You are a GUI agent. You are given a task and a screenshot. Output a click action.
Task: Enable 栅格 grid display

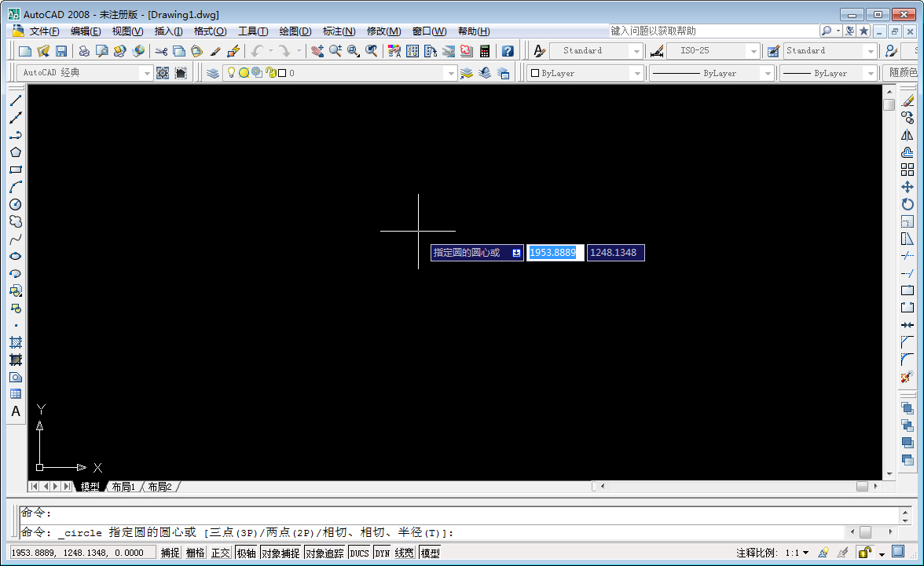196,552
